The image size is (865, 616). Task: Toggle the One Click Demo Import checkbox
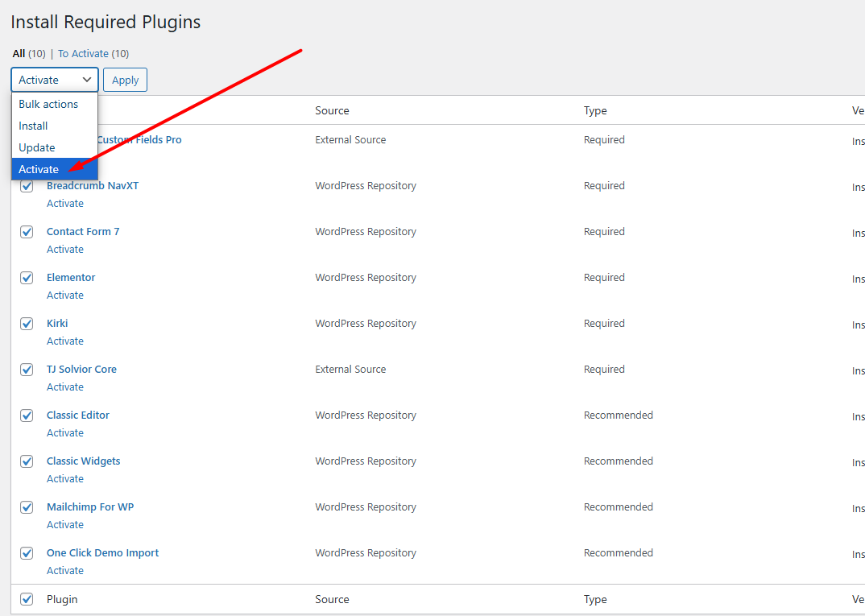pyautogui.click(x=27, y=552)
